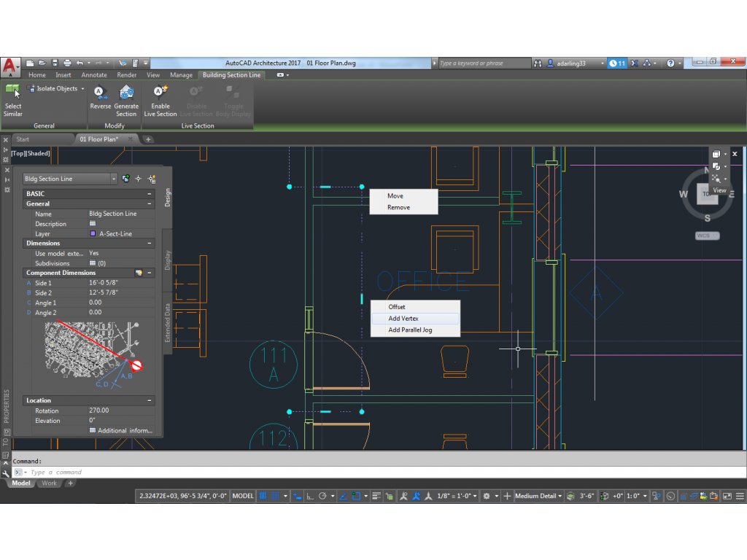Toggle the drawing grid display in status bar
Screen dimensions: 747x560
(263, 496)
